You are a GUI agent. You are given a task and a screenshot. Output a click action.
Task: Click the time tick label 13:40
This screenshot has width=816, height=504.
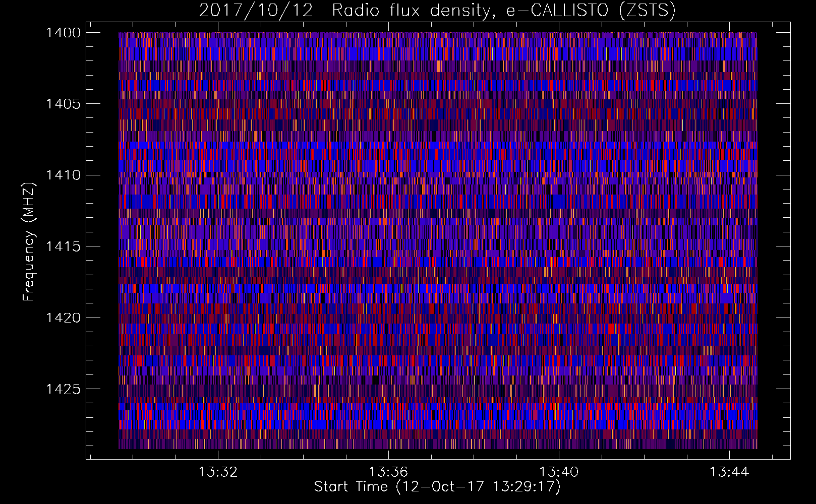tap(559, 472)
